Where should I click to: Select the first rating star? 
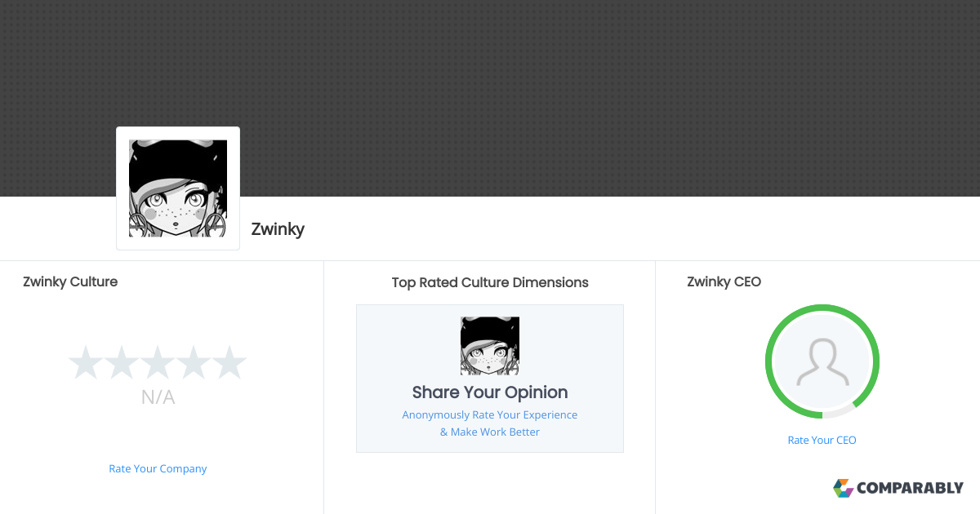click(85, 363)
